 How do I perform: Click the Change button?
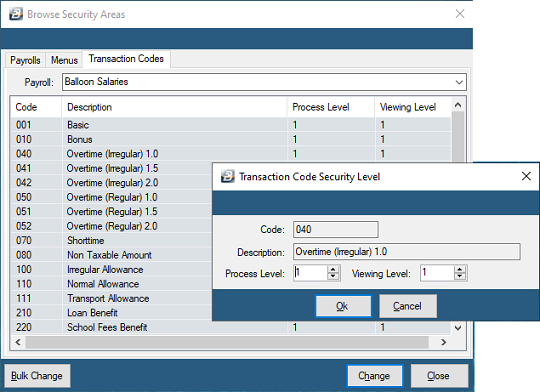click(374, 376)
